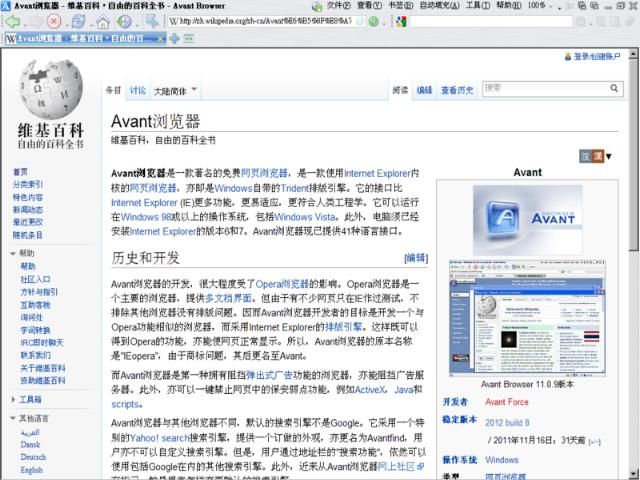Open the 大陆简体 variant dropdown
The image size is (640, 480).
tap(176, 90)
